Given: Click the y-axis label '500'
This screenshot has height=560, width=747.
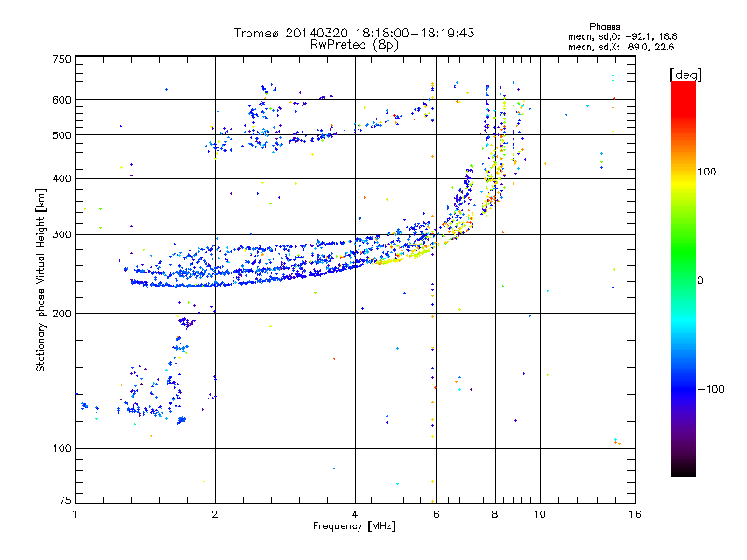Looking at the screenshot, I should tap(62, 135).
